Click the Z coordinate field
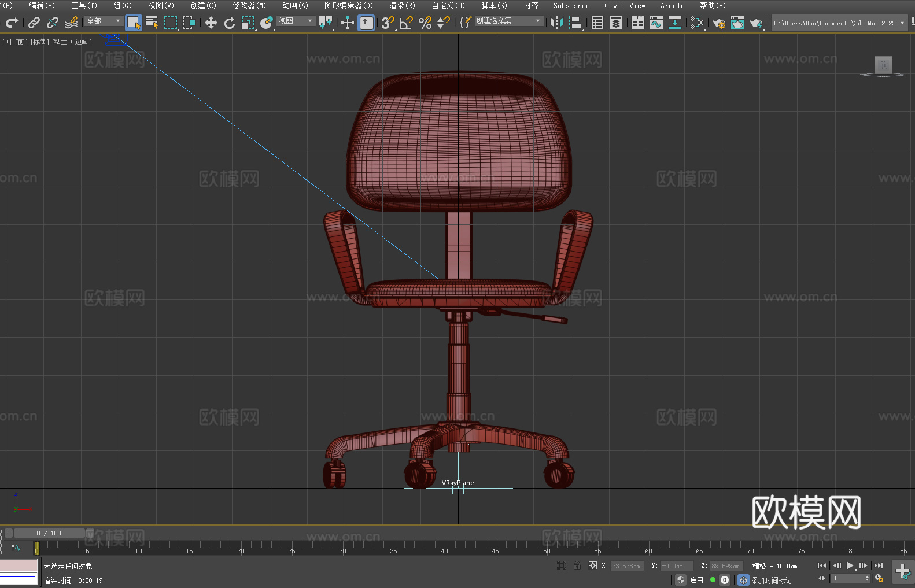Viewport: 915px width, 588px height. click(x=726, y=566)
